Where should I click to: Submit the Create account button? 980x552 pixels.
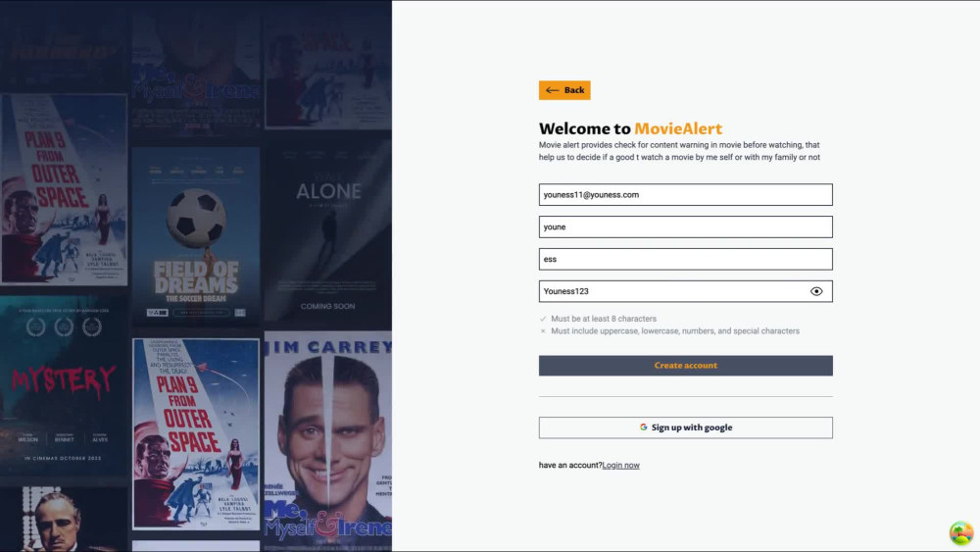click(x=686, y=366)
